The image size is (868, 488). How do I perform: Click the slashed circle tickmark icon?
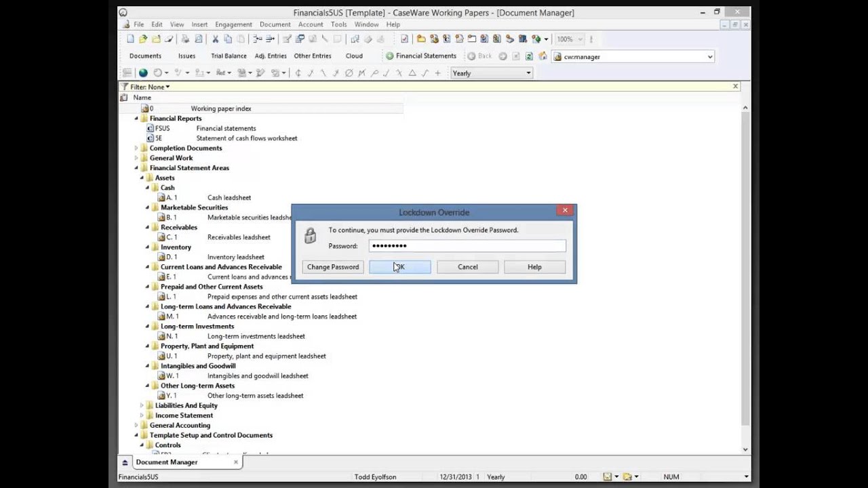tap(349, 73)
